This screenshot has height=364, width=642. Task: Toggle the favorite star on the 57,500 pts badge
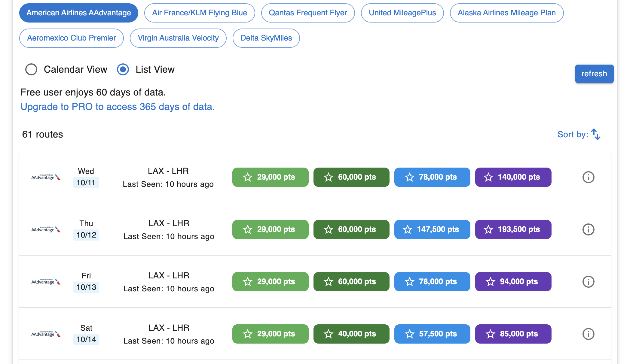pyautogui.click(x=410, y=334)
